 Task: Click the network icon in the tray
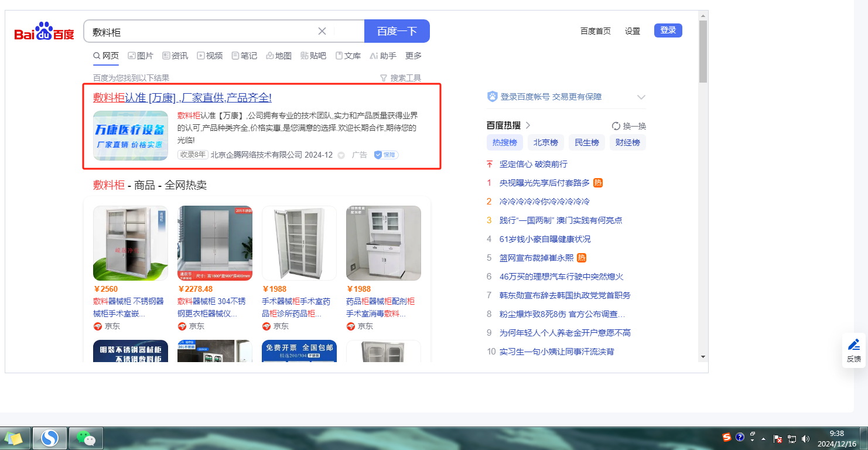coord(792,438)
